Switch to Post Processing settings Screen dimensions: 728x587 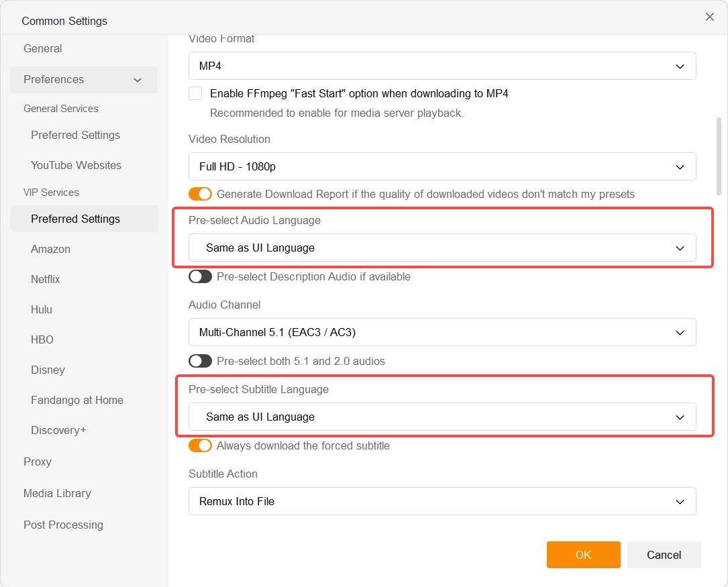coord(63,525)
